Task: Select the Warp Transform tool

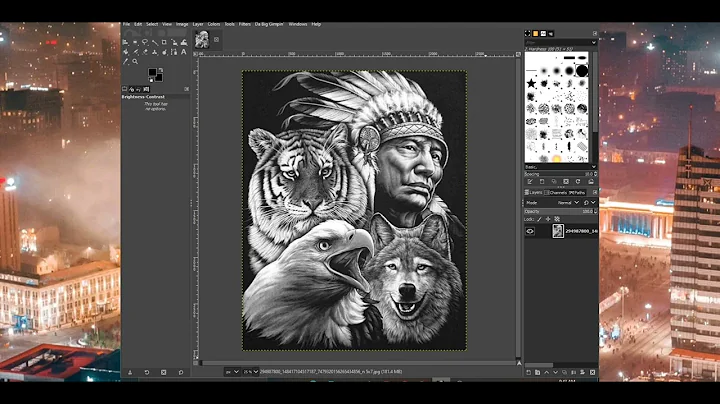Action: tap(184, 42)
